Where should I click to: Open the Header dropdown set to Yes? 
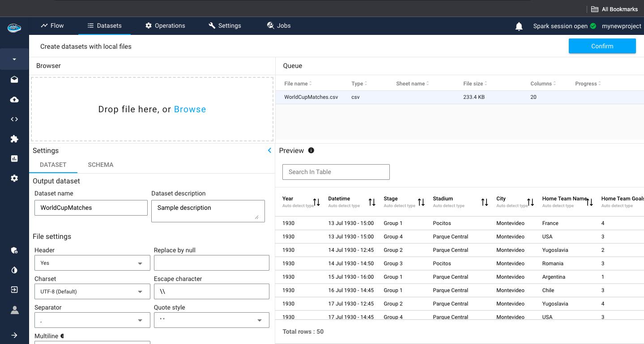pyautogui.click(x=92, y=263)
